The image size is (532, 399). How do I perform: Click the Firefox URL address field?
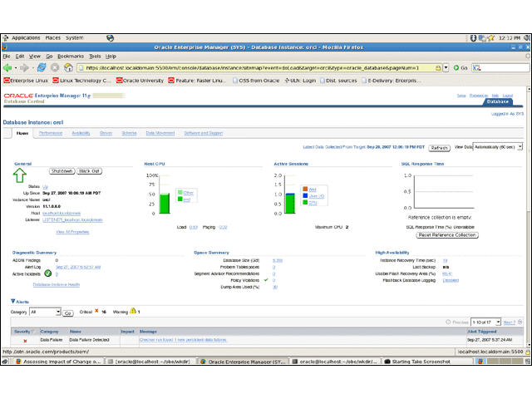pyautogui.click(x=259, y=68)
